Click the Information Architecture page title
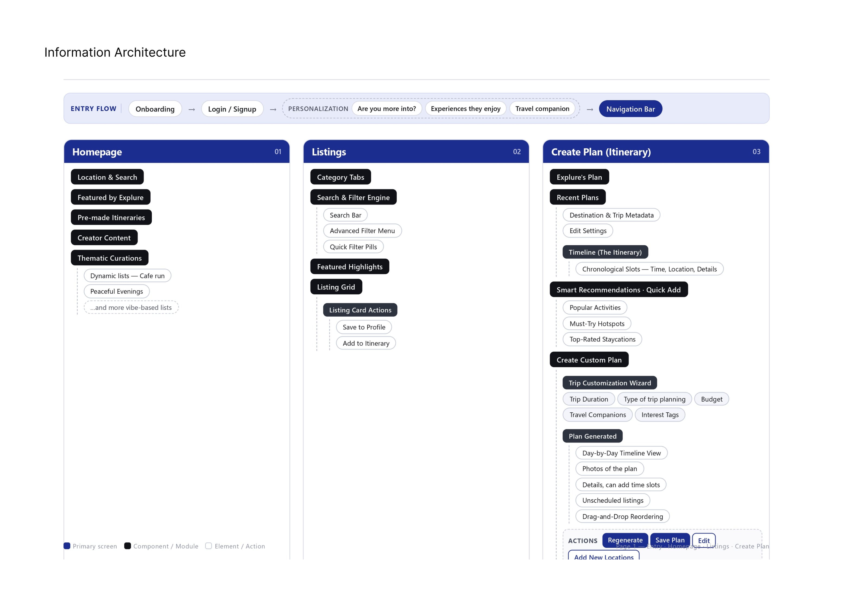 [115, 52]
